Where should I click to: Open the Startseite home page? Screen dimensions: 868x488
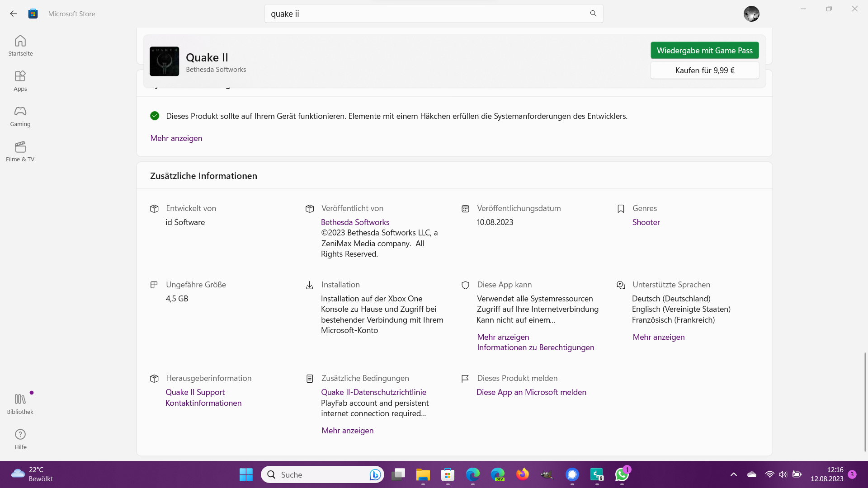pos(20,46)
